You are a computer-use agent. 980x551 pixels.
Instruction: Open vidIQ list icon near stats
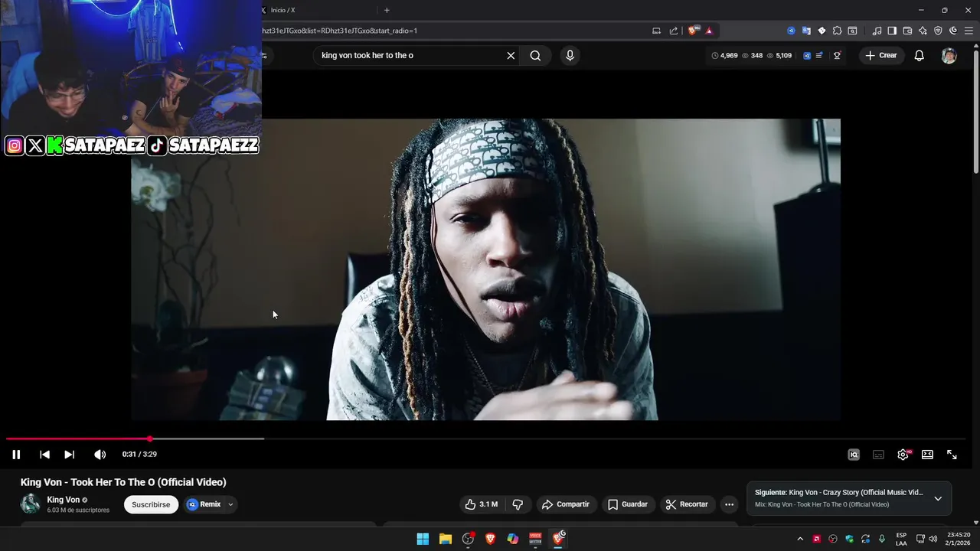click(819, 55)
